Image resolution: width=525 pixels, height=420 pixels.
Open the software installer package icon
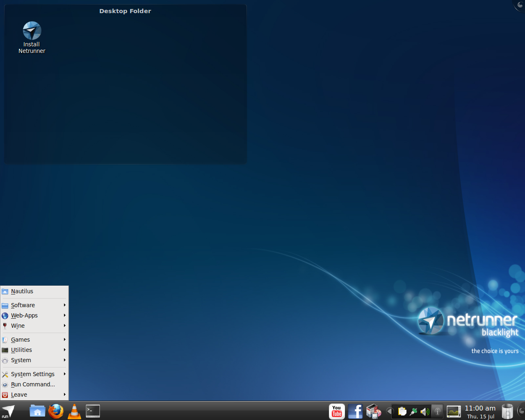click(374, 411)
